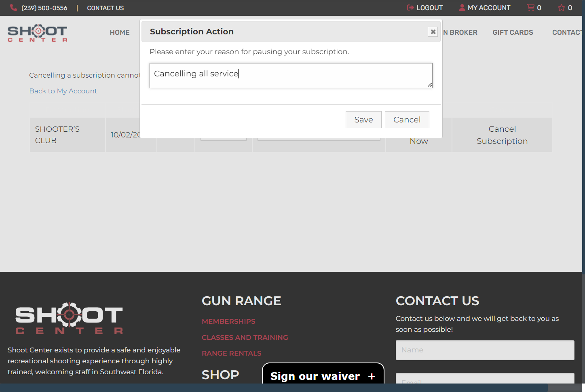Open Range Rentals footer link

[232, 353]
